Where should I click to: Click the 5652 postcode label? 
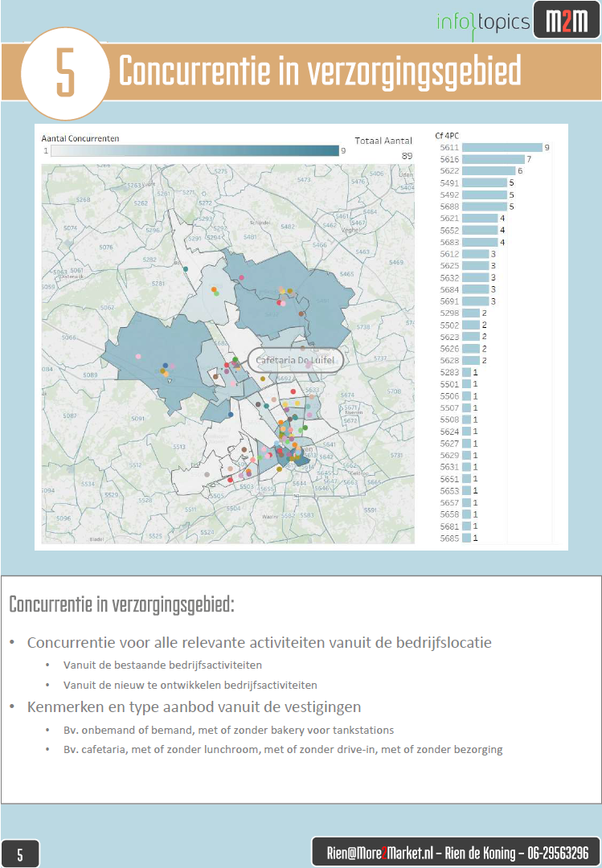pos(449,231)
